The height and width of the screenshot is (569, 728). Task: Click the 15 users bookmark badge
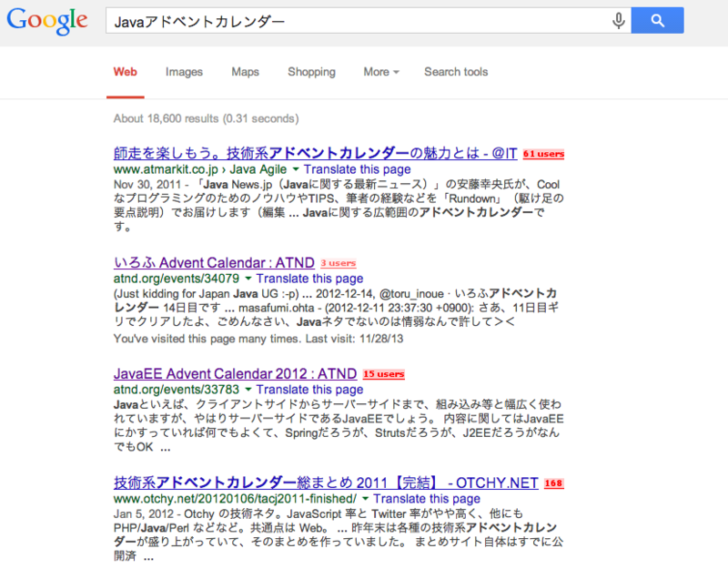383,374
